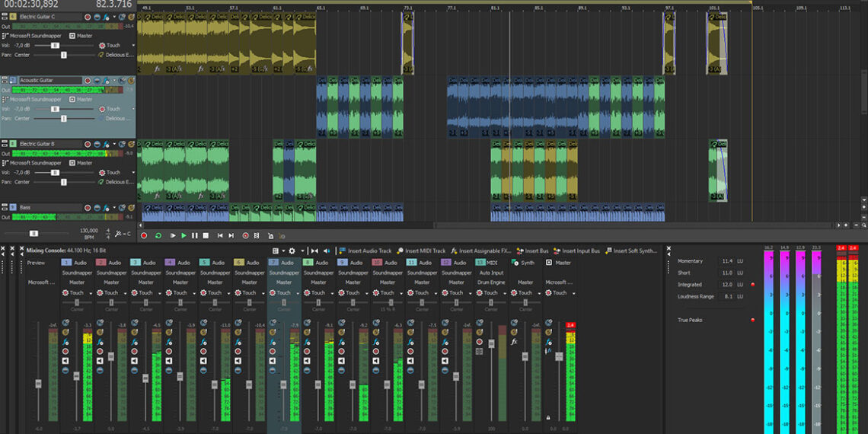Open the mixer Master channel Touch dropdown
The image size is (868, 434).
point(573,292)
